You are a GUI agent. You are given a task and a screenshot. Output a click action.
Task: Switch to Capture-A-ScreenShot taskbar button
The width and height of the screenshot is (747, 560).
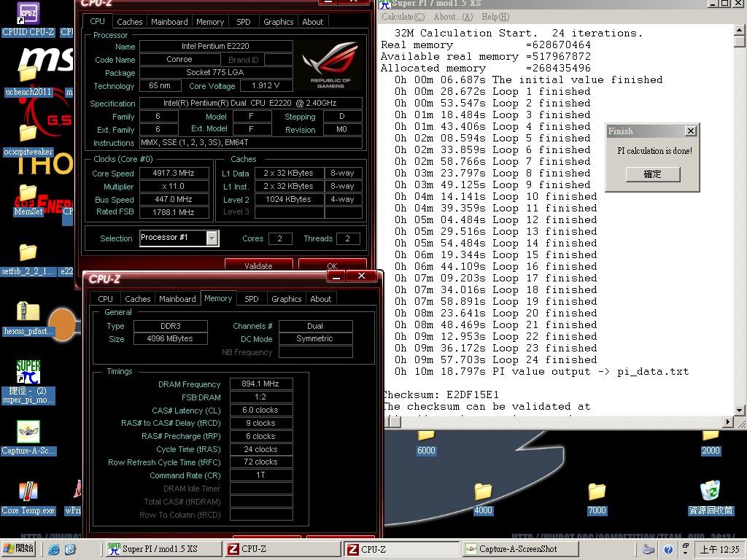(521, 549)
